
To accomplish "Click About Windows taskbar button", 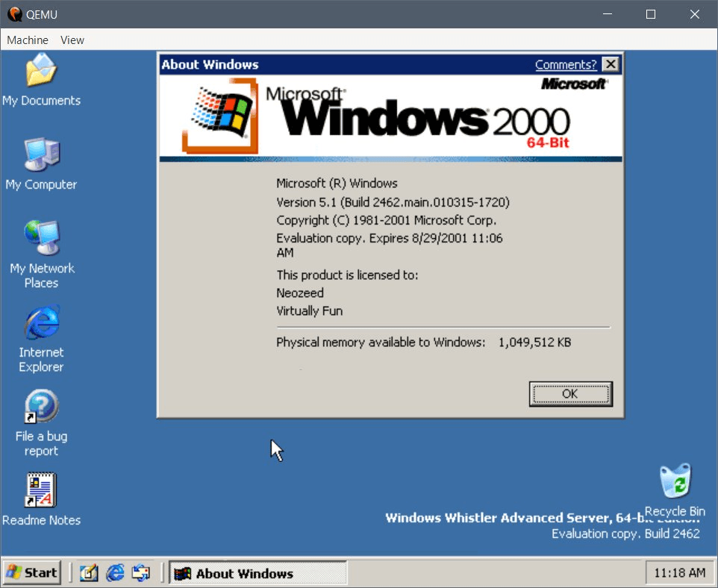I will pyautogui.click(x=258, y=573).
